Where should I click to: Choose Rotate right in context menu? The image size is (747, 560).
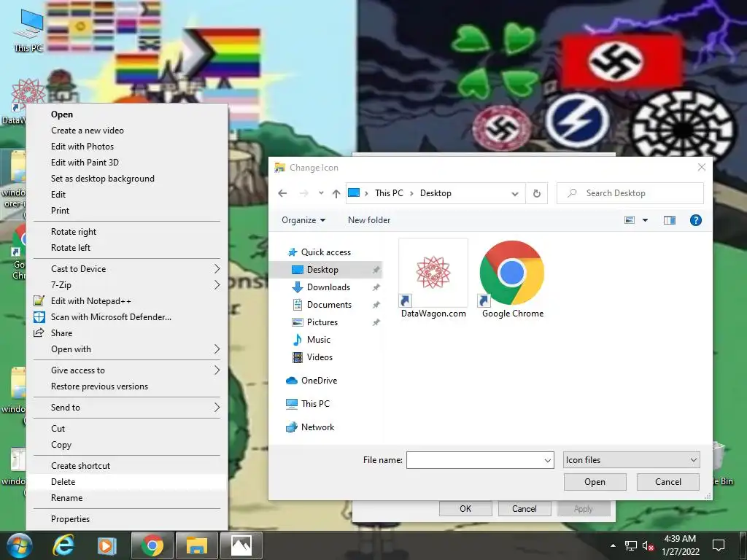(x=128, y=232)
